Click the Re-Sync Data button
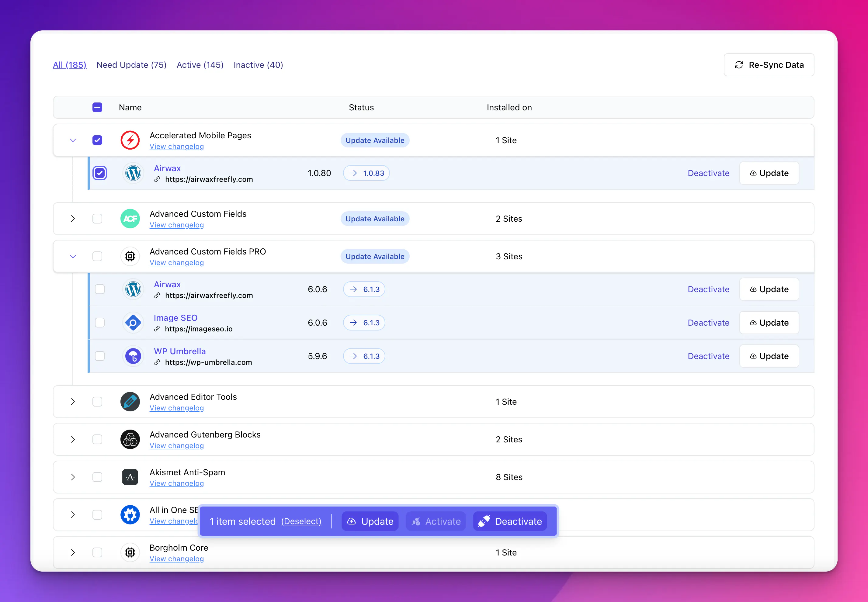 pyautogui.click(x=769, y=65)
